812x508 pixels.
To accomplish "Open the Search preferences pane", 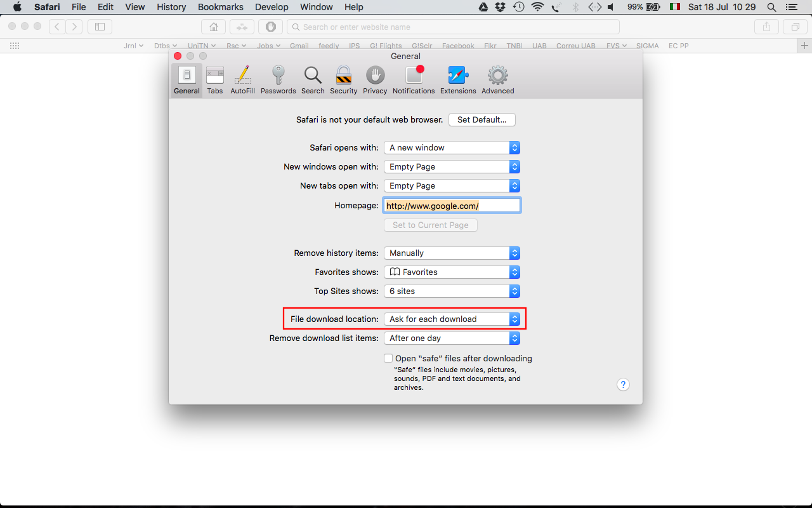I will [313, 80].
